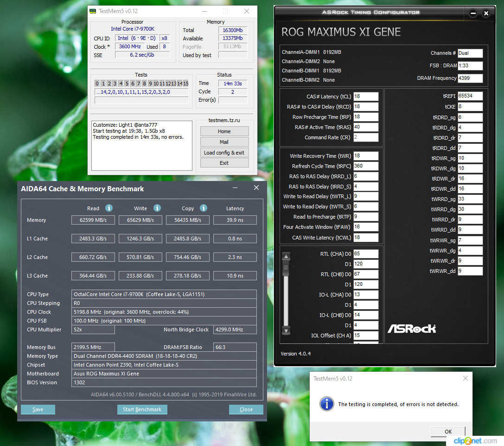Click test number 0 in TestMem5 Tests
The width and height of the screenshot is (504, 446).
point(97,84)
